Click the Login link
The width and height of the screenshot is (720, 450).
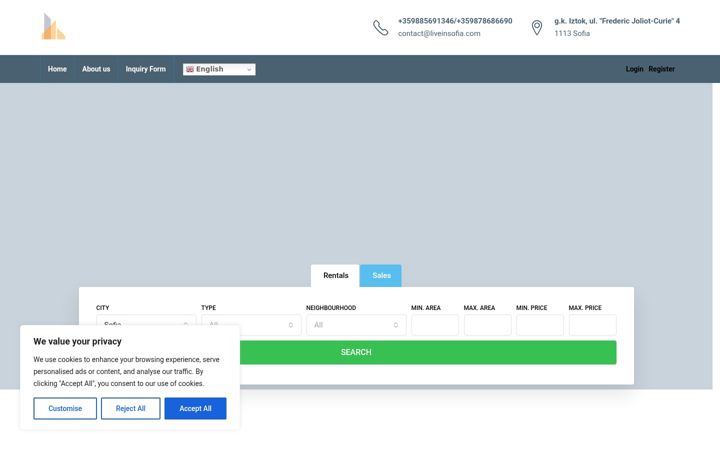pyautogui.click(x=634, y=69)
